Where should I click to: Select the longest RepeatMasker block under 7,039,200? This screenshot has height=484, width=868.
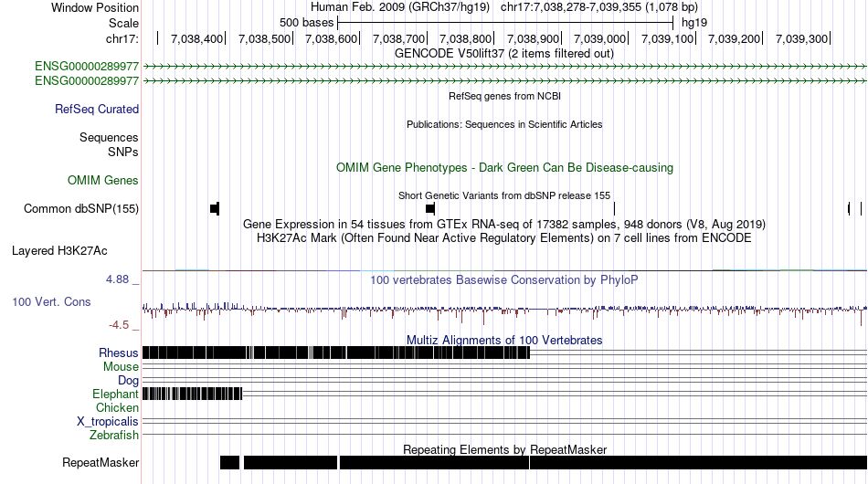click(x=699, y=462)
